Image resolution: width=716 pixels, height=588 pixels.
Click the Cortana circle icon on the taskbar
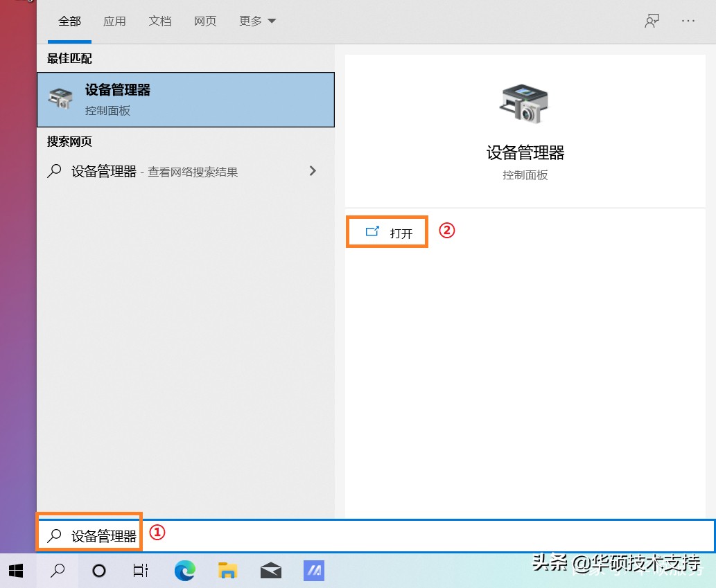[99, 570]
